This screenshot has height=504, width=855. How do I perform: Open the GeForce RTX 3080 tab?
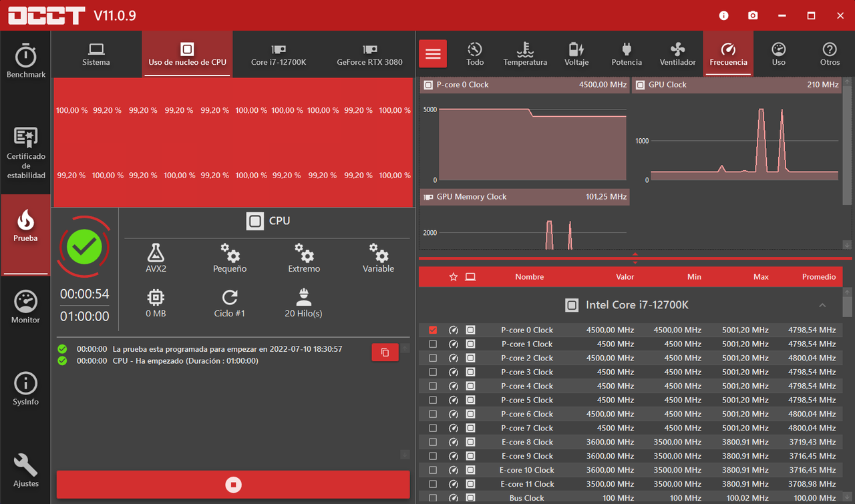[369, 54]
